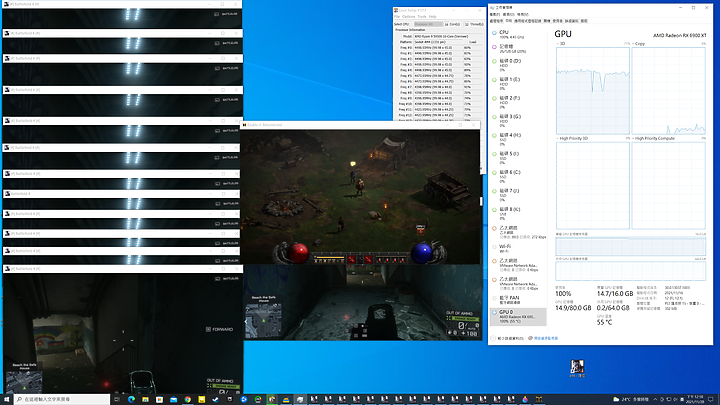Select 磁碟 5 (I:) in Task Manager sidebar
720x405 pixels.
tap(518, 158)
